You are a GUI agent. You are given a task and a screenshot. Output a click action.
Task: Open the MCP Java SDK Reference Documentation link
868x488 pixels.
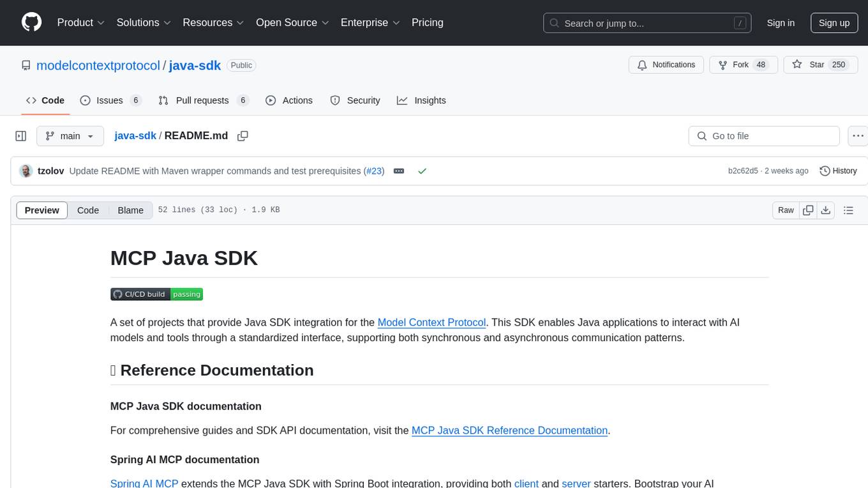click(509, 431)
